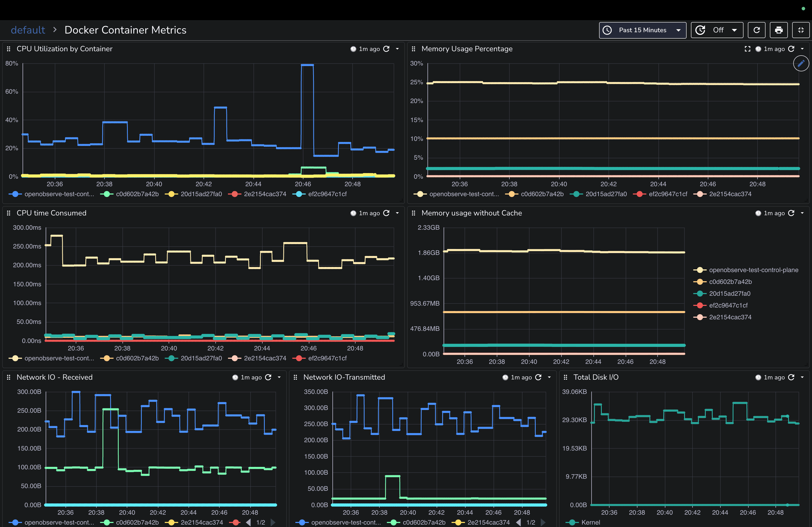
Task: Click the Network IO-Transmitted panel title
Action: click(x=344, y=377)
